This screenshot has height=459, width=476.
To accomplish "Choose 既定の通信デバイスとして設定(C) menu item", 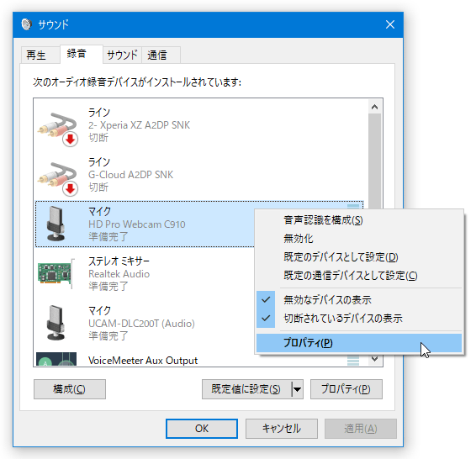I will pos(359,276).
